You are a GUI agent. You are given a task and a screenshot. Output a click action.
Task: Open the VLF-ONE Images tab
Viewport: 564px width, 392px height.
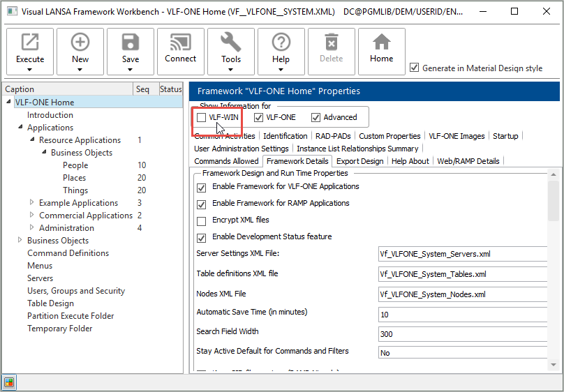[x=456, y=136]
